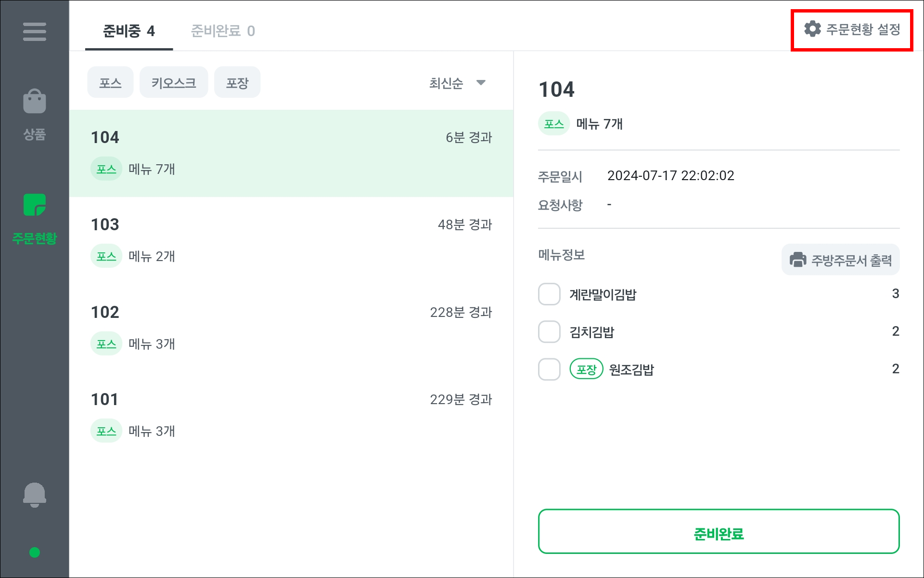Select order 101 in the list
Image resolution: width=924 pixels, height=578 pixels.
tap(291, 415)
